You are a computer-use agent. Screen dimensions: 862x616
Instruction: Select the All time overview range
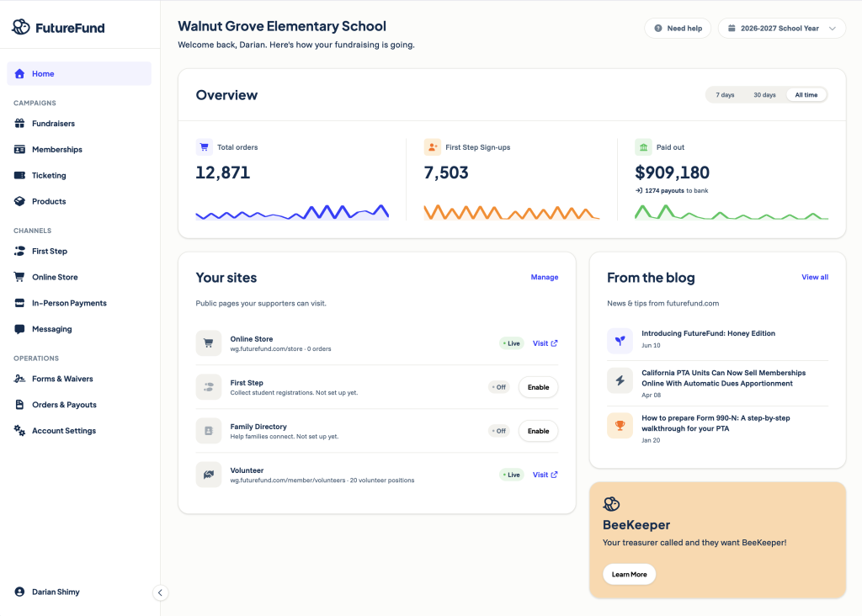pyautogui.click(x=806, y=95)
